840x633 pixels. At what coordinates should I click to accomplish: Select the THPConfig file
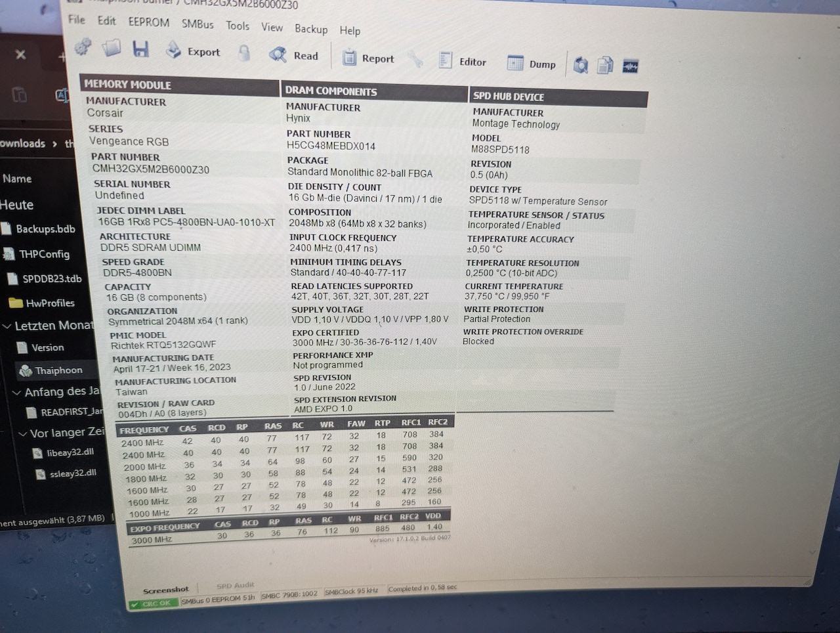[36, 253]
